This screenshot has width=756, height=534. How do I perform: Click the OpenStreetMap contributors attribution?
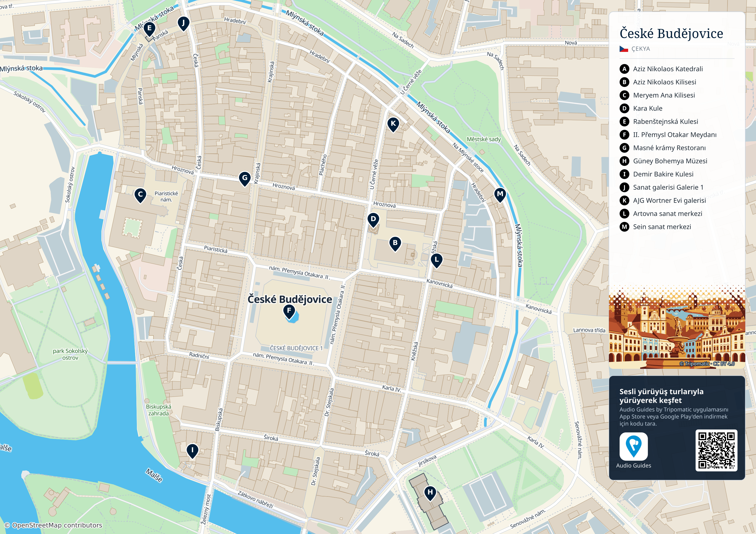[x=53, y=525]
